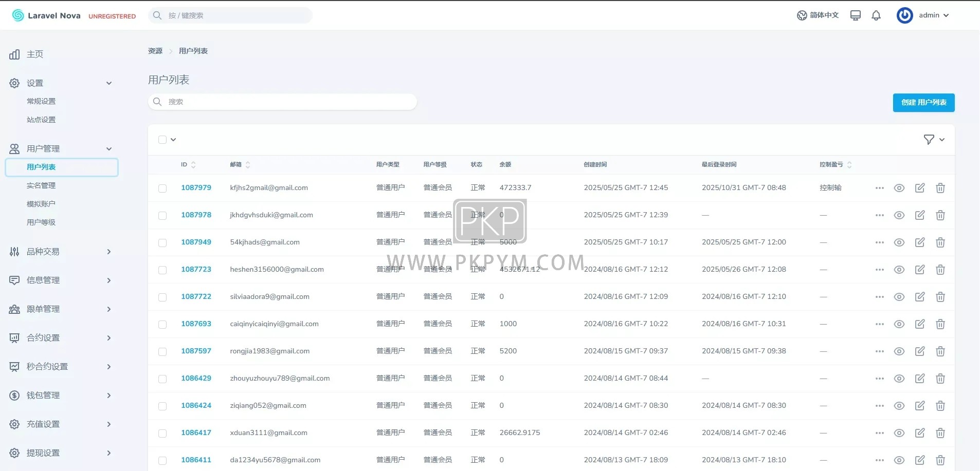Select the row checkbox for 1087949
Viewport: 980px width, 471px height.
click(162, 243)
